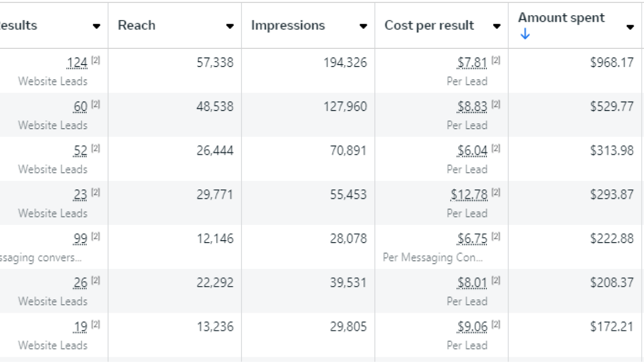Click the footnote marker beside $12.78
The height and width of the screenshot is (362, 644).
point(495,193)
